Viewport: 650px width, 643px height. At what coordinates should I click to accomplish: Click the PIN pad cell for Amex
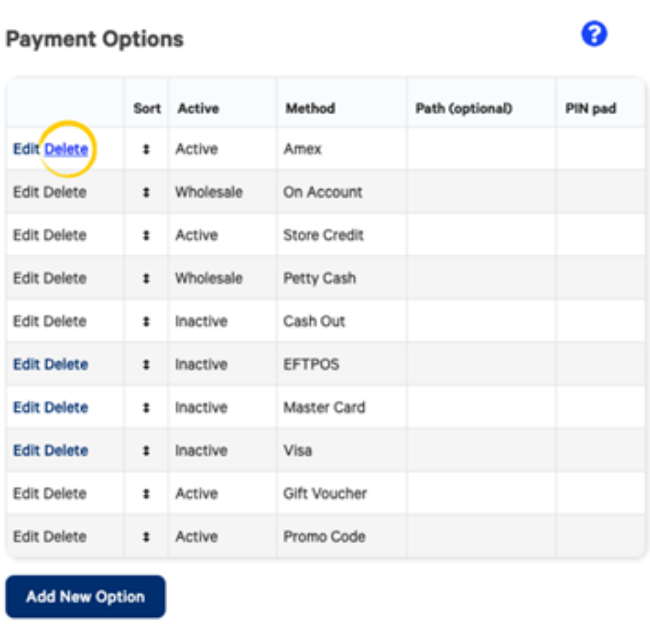click(x=600, y=149)
